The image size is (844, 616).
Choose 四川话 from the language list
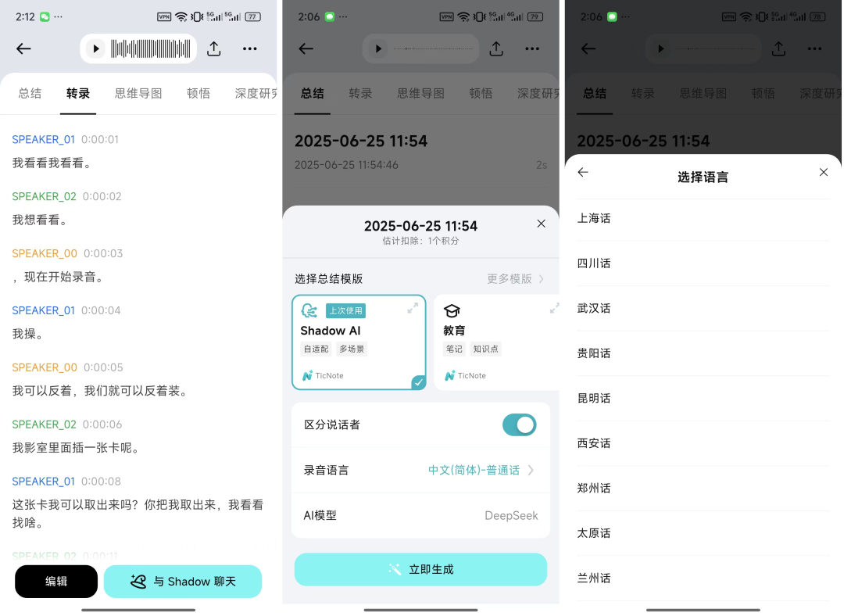click(x=703, y=264)
